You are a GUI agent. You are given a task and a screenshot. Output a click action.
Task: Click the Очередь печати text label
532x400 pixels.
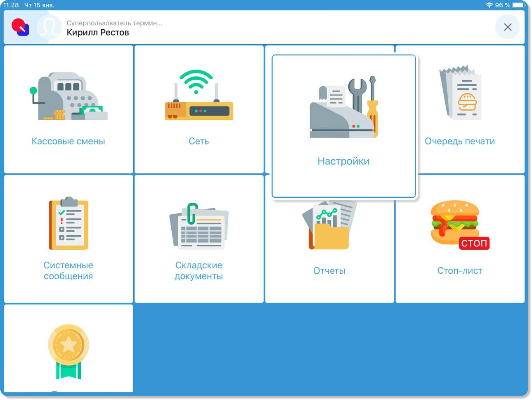(x=460, y=141)
